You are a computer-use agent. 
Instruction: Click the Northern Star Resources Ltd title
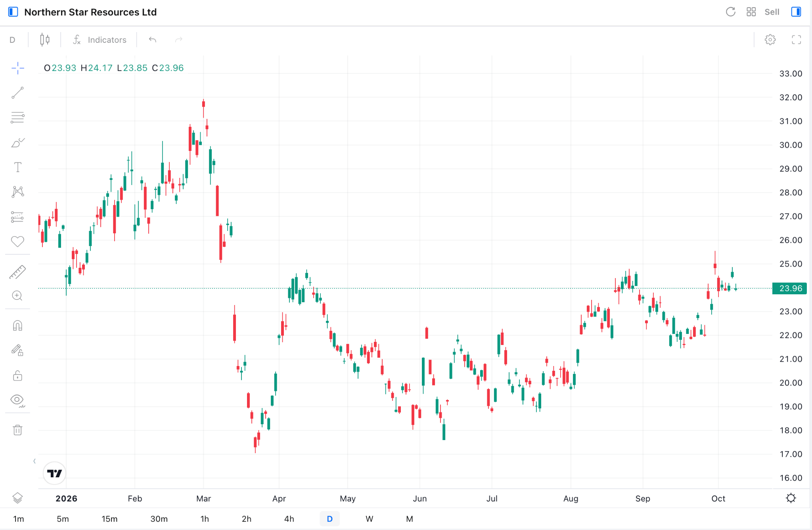pos(90,12)
